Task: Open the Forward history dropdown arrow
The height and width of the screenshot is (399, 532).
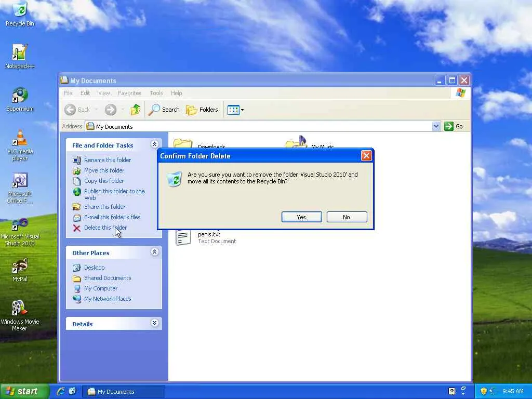Action: click(123, 110)
